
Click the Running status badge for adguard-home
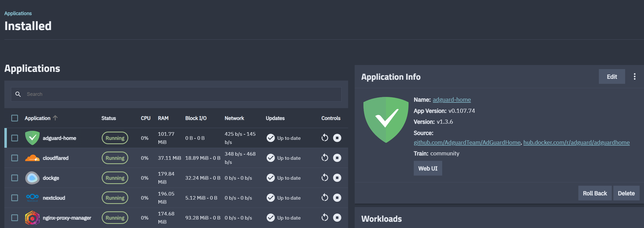pyautogui.click(x=115, y=138)
